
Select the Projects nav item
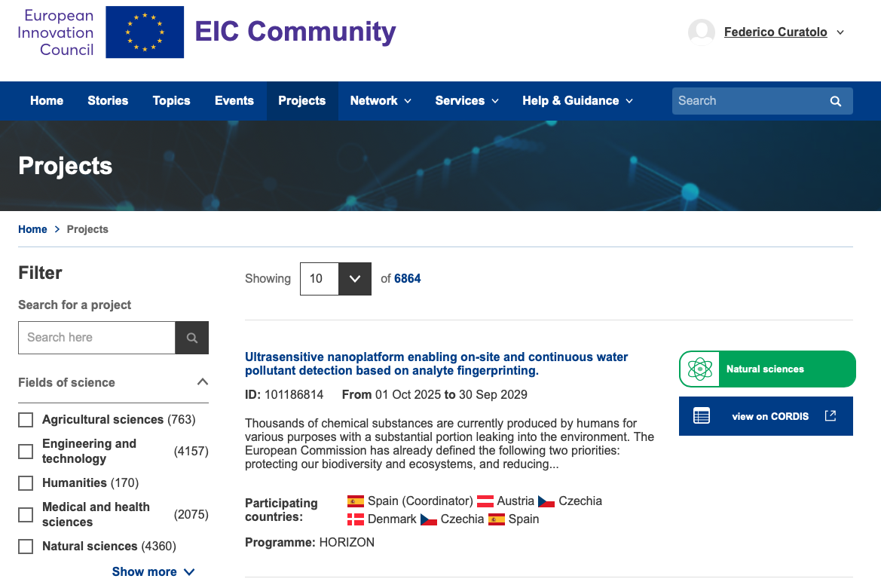301,100
